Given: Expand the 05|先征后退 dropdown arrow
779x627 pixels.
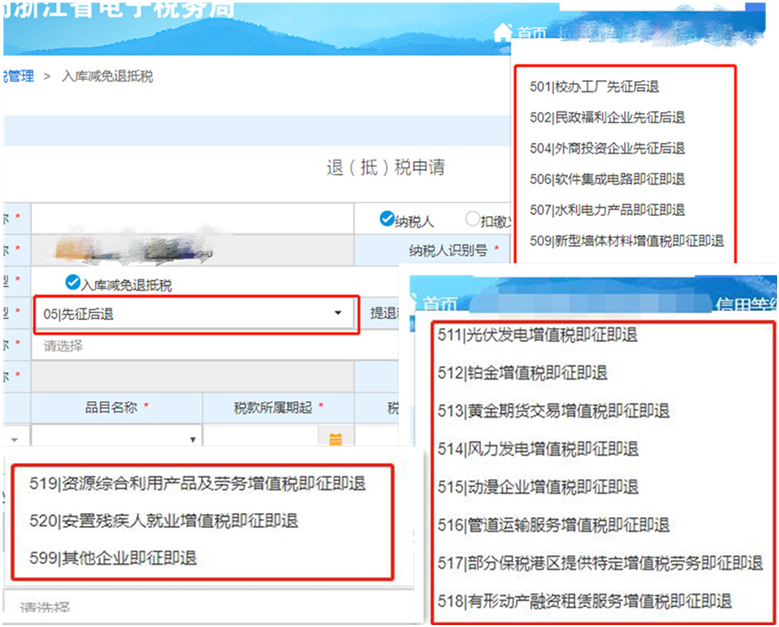Looking at the screenshot, I should (x=338, y=313).
